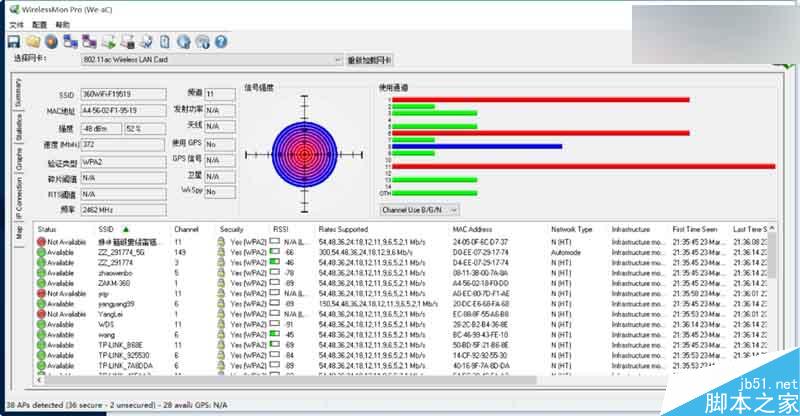Click the padlock icon in the ZZ_291774 row
800x416 pixels.
221,262
